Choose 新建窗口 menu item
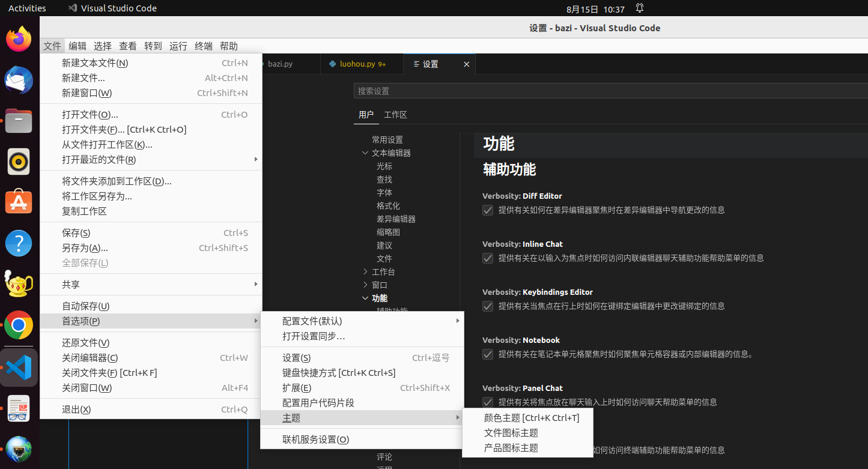 [151, 93]
